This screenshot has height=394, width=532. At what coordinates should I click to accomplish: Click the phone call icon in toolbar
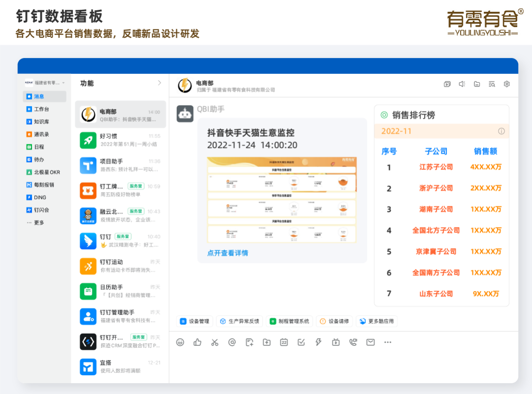[x=353, y=342]
